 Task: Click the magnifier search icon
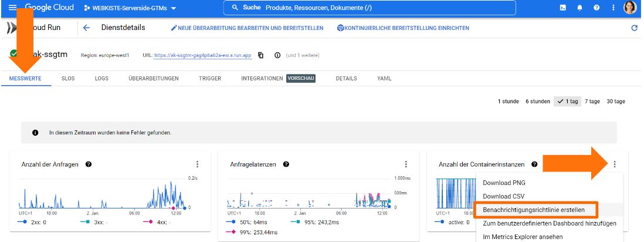[235, 8]
